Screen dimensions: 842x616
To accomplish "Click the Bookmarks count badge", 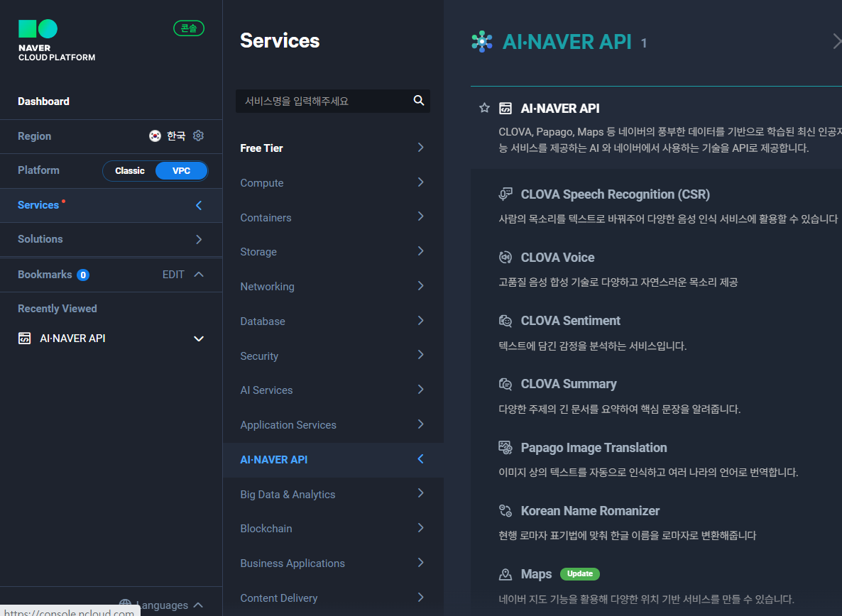I will 82,275.
